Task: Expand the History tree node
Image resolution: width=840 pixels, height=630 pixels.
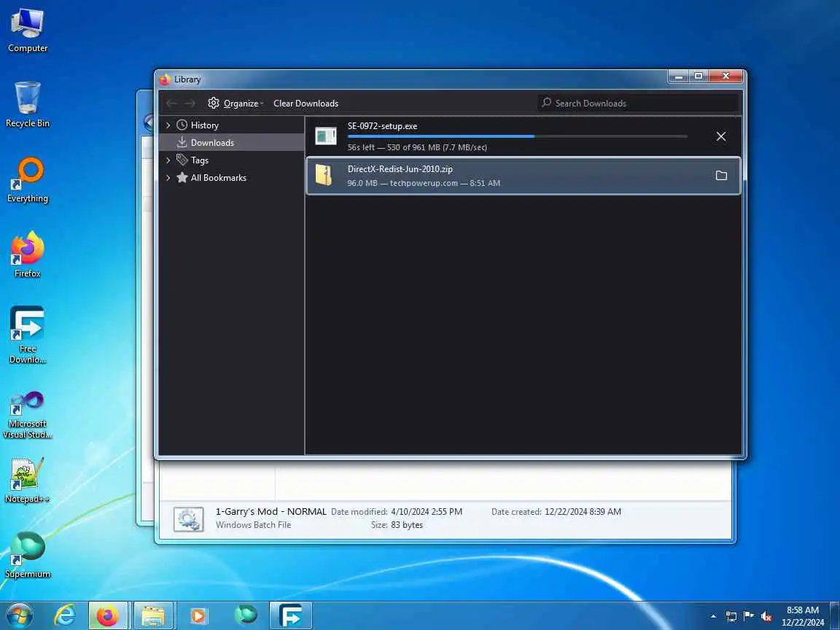Action: 168,125
